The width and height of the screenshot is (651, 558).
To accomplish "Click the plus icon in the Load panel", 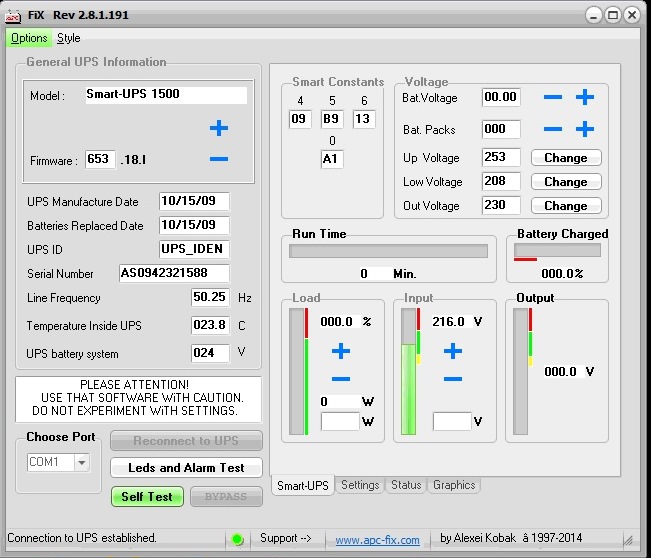I will tap(341, 351).
